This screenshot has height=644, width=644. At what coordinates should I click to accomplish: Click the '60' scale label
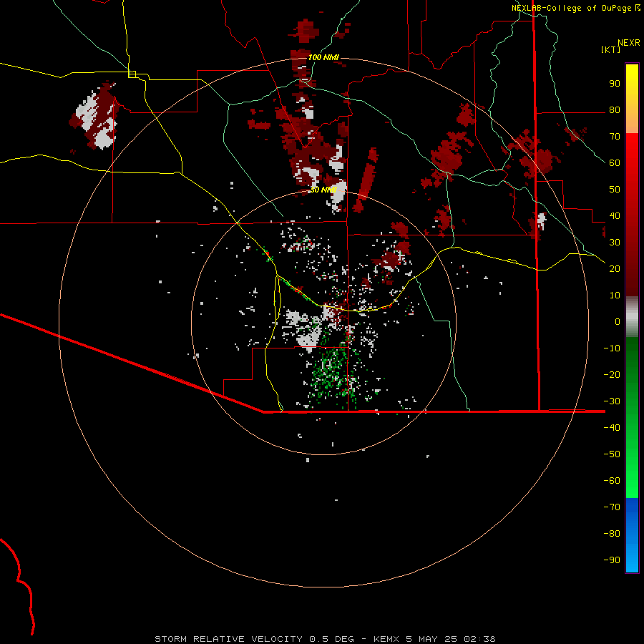615,163
